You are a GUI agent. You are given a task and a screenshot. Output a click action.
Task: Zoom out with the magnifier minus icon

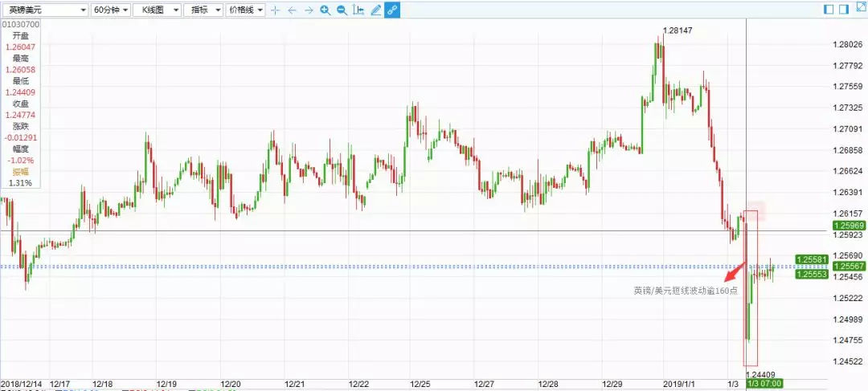342,10
